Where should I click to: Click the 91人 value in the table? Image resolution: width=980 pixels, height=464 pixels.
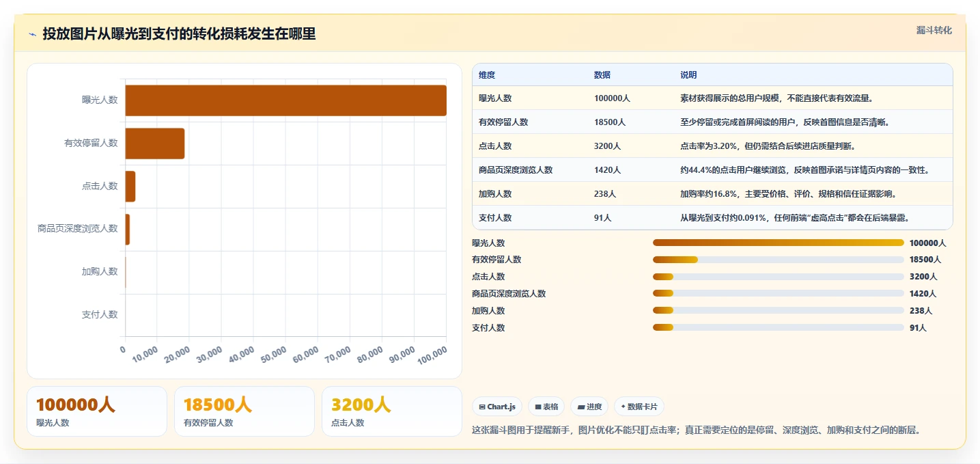pyautogui.click(x=603, y=218)
